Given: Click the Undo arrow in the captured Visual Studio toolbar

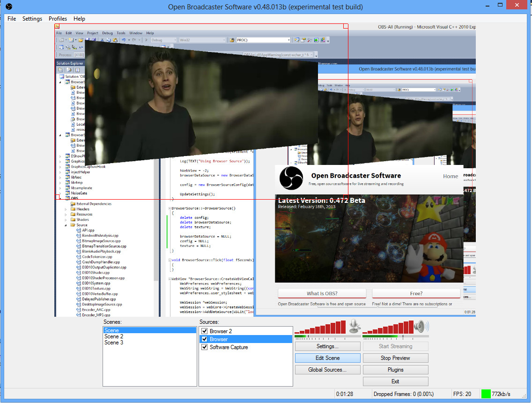Looking at the screenshot, I should coord(124,40).
